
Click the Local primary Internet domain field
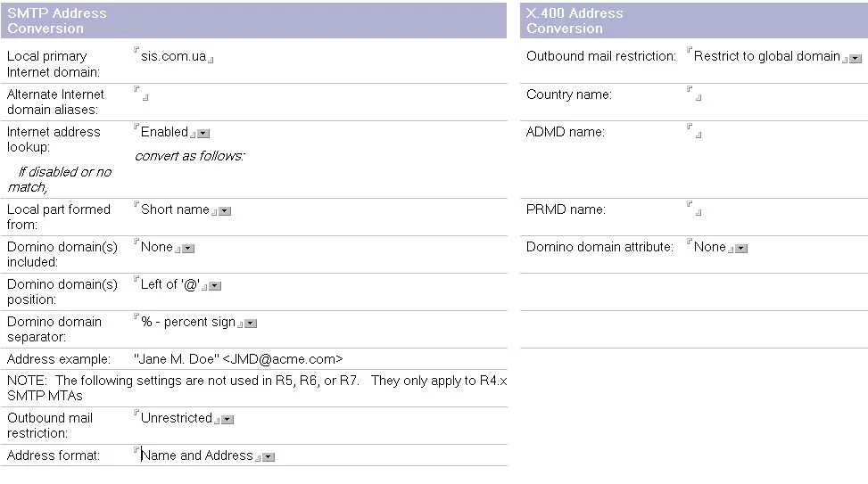tap(173, 57)
